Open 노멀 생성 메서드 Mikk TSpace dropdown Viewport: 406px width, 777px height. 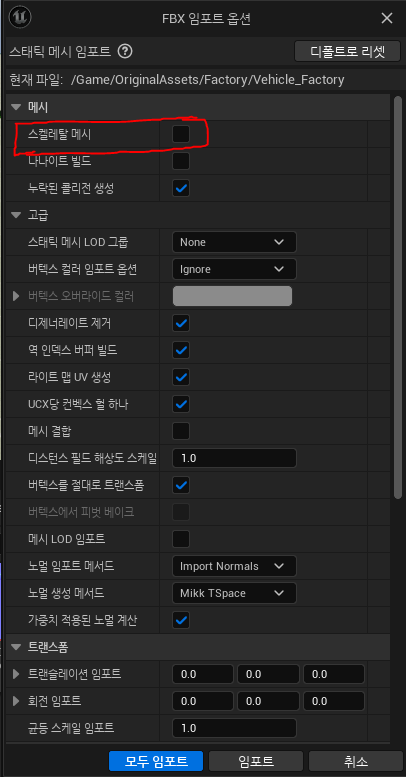coord(234,593)
